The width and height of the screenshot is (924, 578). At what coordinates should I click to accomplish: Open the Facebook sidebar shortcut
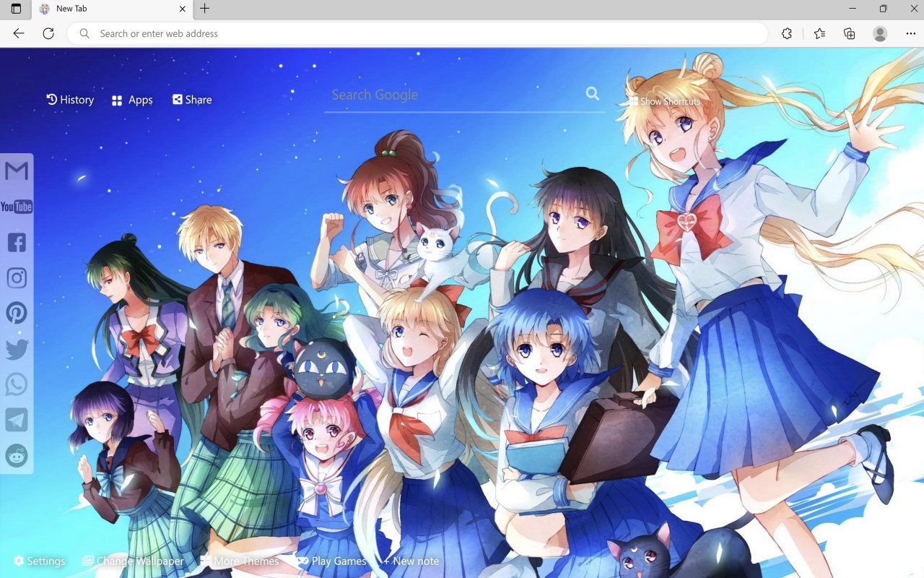pyautogui.click(x=17, y=242)
